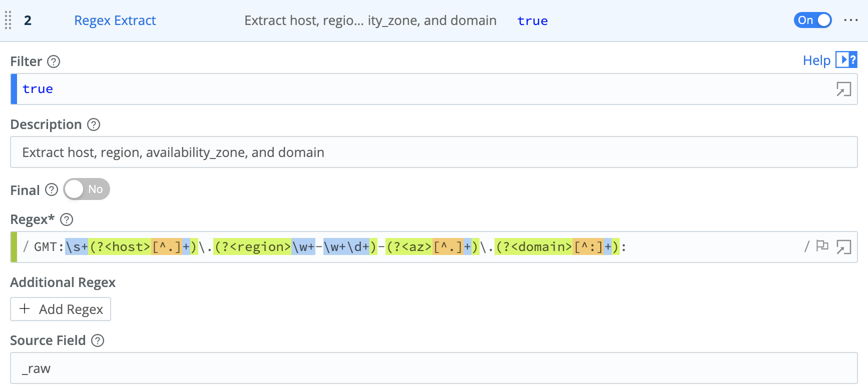Expand the Regex editor in a popout
This screenshot has width=868, height=390.
[843, 247]
